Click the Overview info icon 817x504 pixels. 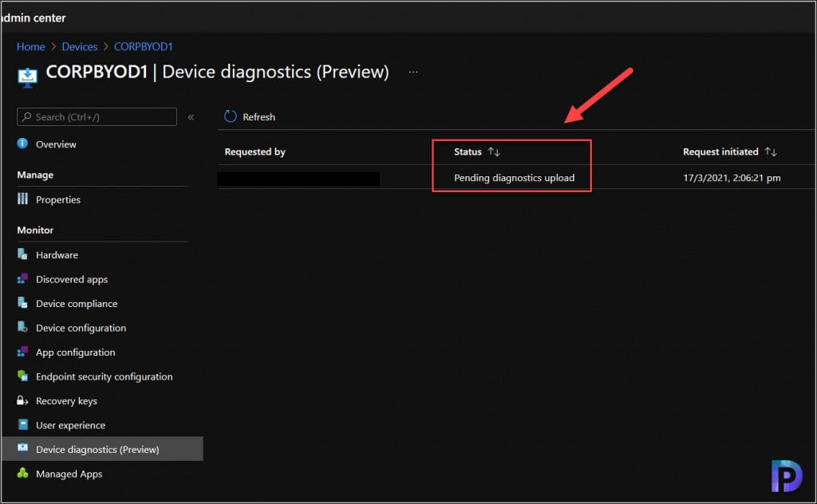coord(22,144)
